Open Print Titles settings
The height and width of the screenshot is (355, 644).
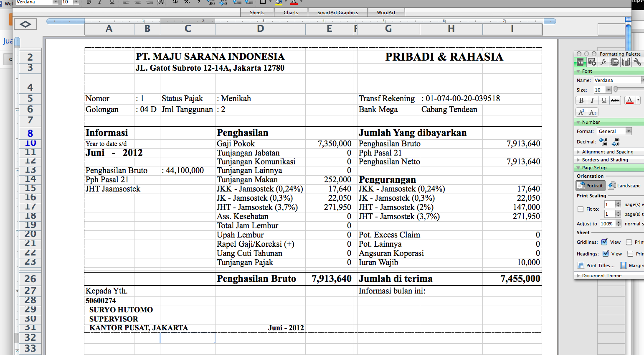[x=596, y=266]
